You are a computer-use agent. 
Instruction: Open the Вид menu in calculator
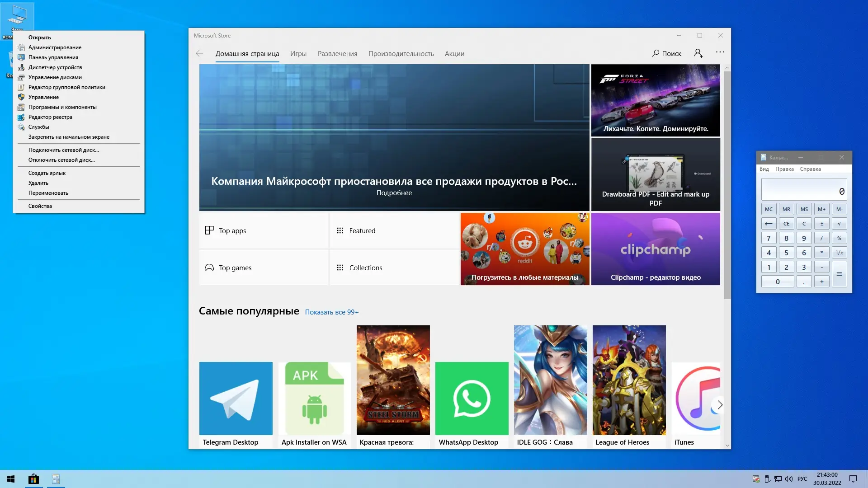(764, 169)
